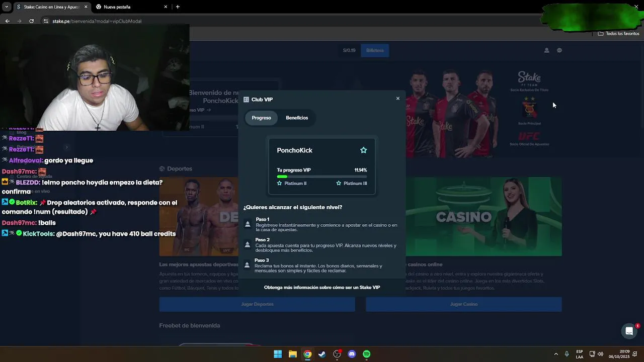
Task: Click the Paso 1 heading
Action: (x=262, y=219)
